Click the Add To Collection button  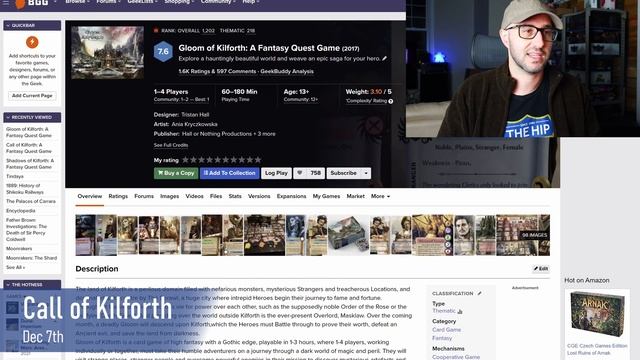(229, 173)
